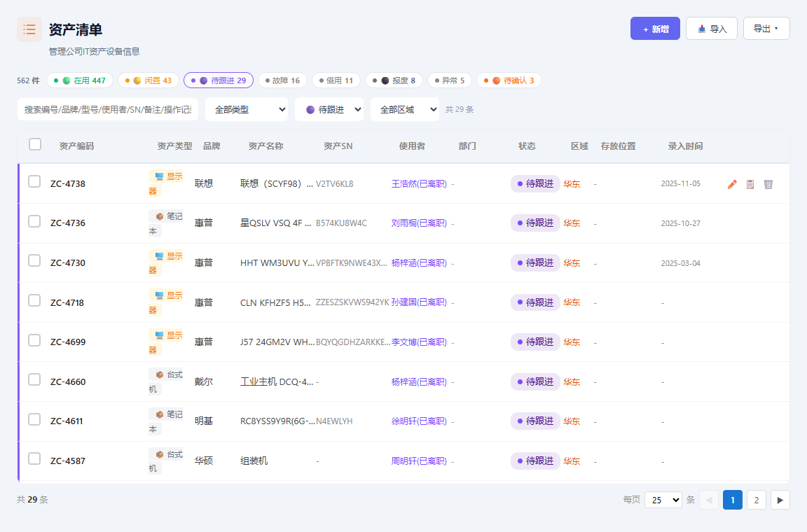The height and width of the screenshot is (532, 807).
Task: Click asset code ZC-4611
Action: point(67,421)
